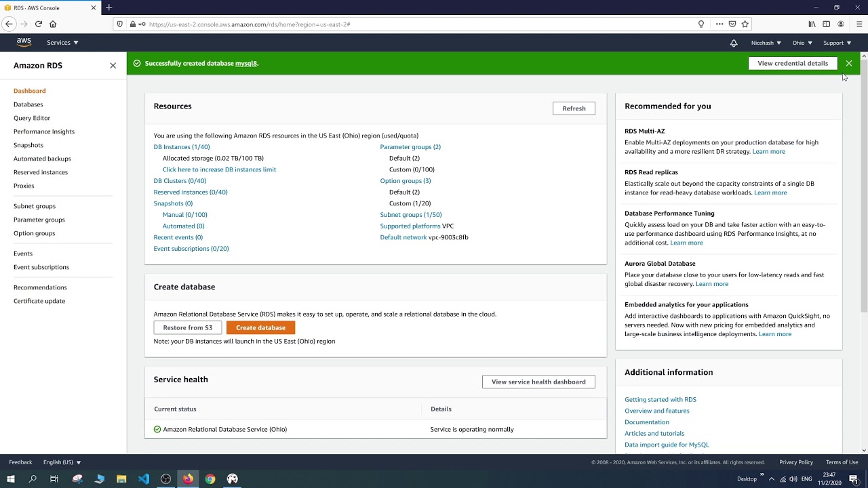
Task: Dismiss the green success banner
Action: click(x=849, y=63)
